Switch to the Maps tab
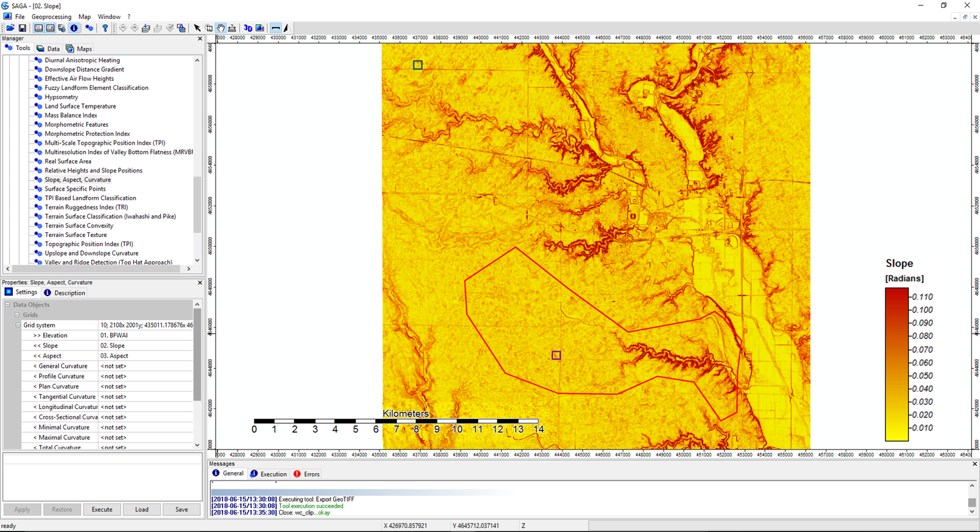Image resolution: width=980 pixels, height=532 pixels. pyautogui.click(x=80, y=49)
